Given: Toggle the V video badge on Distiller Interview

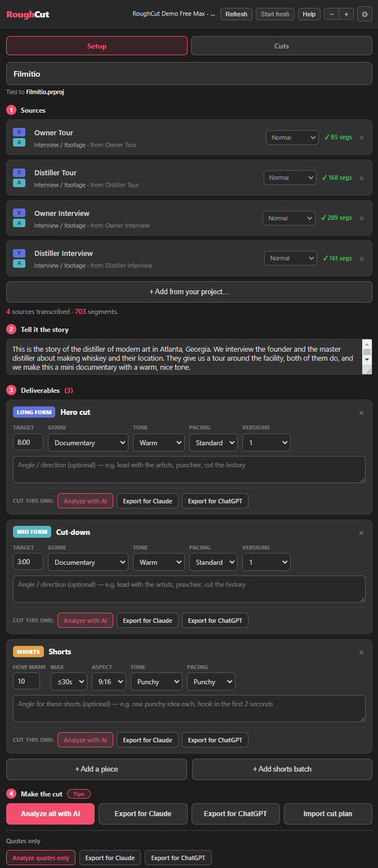Looking at the screenshot, I should click(19, 253).
